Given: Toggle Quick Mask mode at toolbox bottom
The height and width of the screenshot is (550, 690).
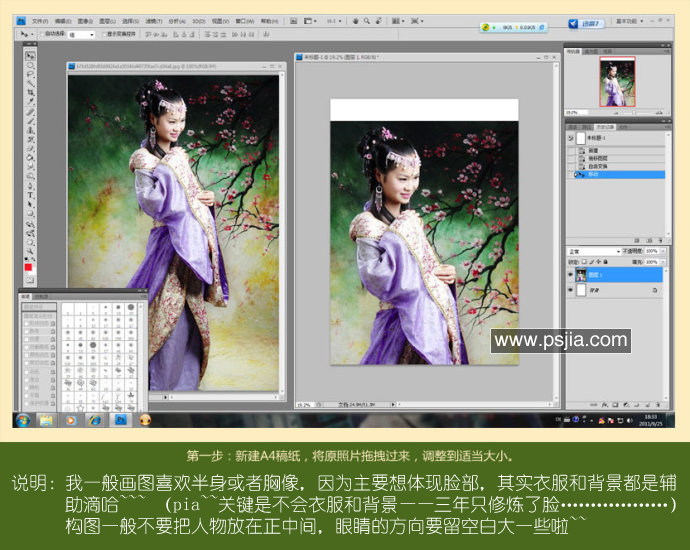Looking at the screenshot, I should click(x=30, y=280).
